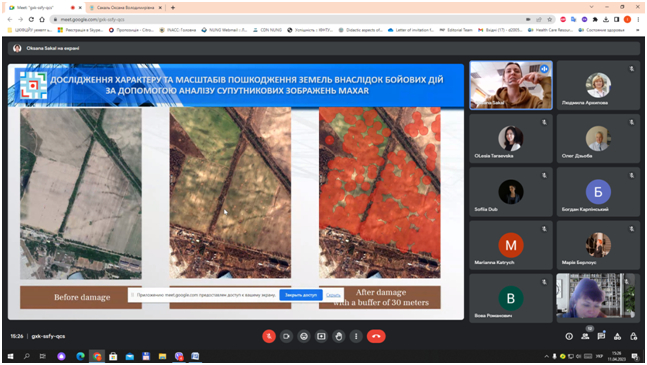
Task: Toggle the Chrome side panel icon
Action: (x=616, y=19)
